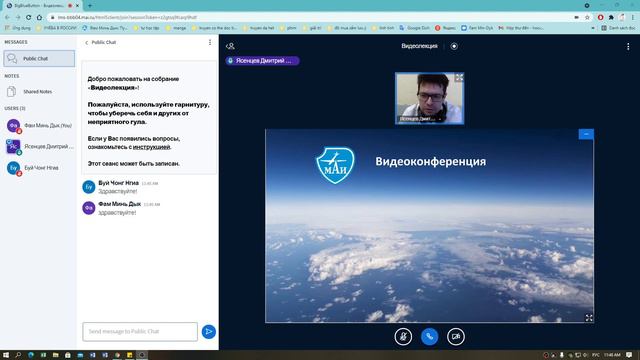The image size is (640, 360).
Task: Select user Ясенцев Дмитрий in user list
Action: click(x=39, y=147)
